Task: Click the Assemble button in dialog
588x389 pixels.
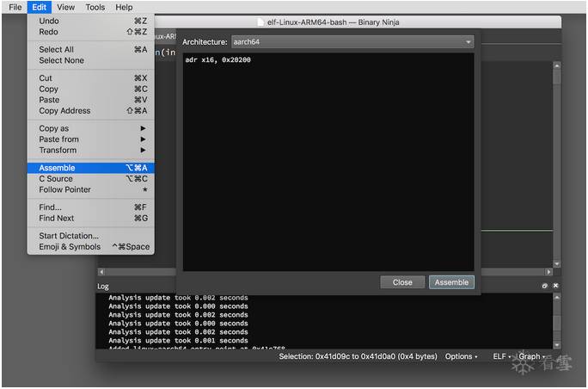Action: coord(451,282)
